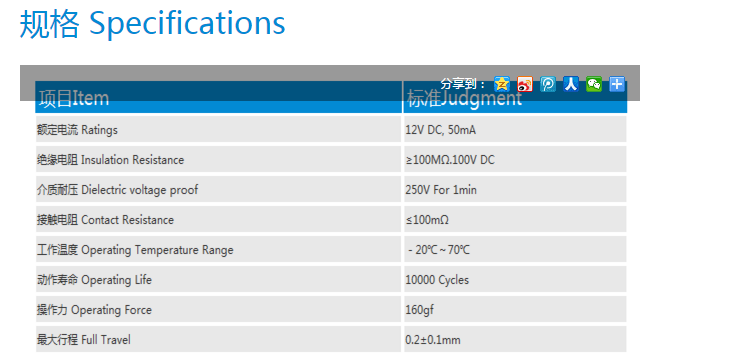This screenshot has height=360, width=740.
Task: Open more share options plus icon
Action: pyautogui.click(x=617, y=84)
